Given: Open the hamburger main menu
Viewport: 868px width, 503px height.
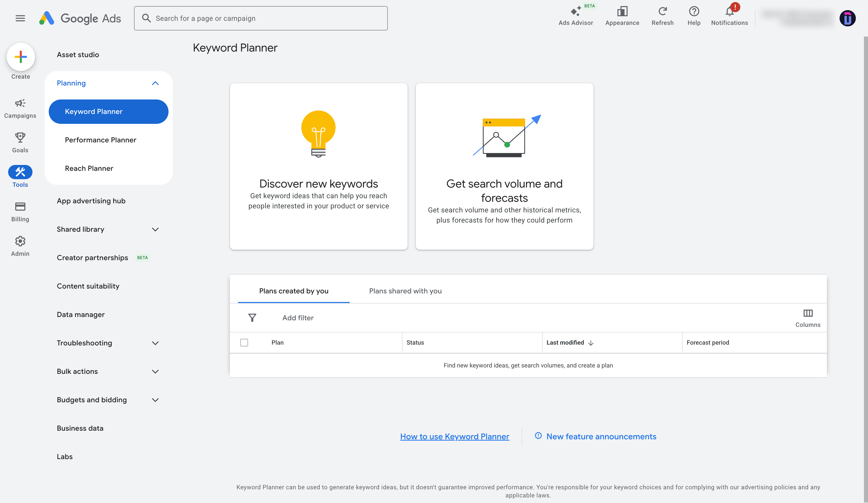Looking at the screenshot, I should [x=20, y=18].
